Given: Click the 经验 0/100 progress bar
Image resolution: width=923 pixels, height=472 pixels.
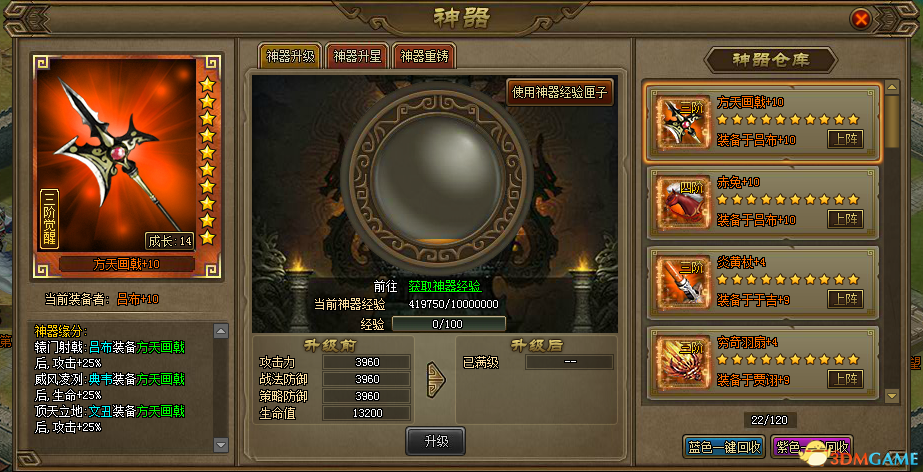Looking at the screenshot, I should (449, 324).
